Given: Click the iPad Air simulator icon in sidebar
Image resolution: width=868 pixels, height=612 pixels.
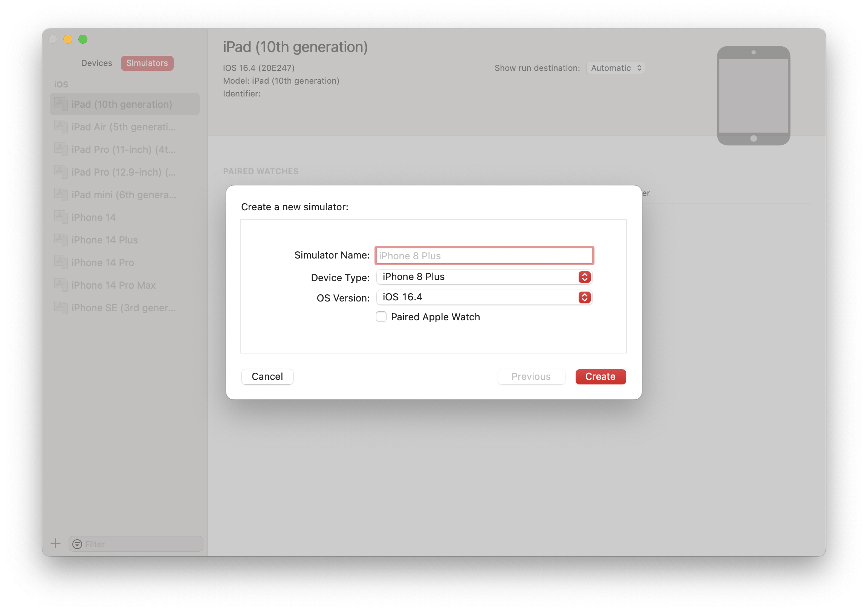Looking at the screenshot, I should (61, 126).
